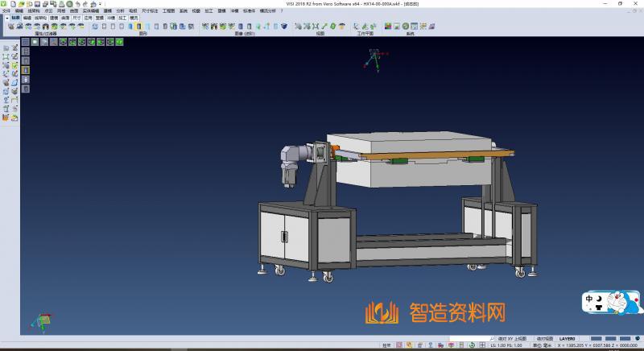Open the LAYER0 layer selector in status bar
This screenshot has height=351, width=644.
click(568, 339)
